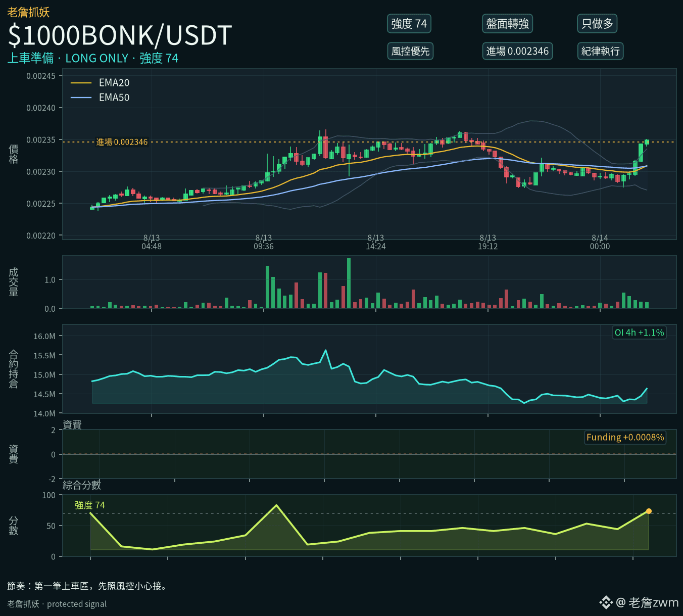This screenshot has width=683, height=616.
Task: Click the $1000BONK/USDT title
Action: pyautogui.click(x=120, y=35)
